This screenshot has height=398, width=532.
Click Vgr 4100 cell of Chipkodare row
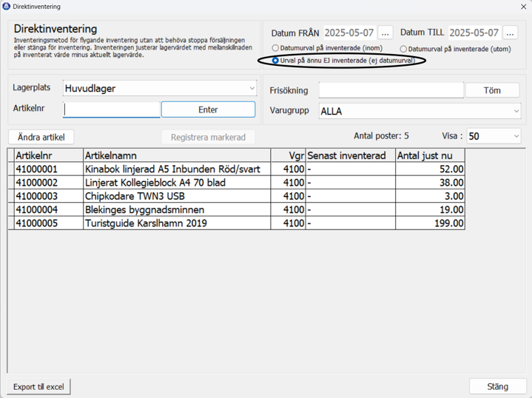pyautogui.click(x=288, y=196)
